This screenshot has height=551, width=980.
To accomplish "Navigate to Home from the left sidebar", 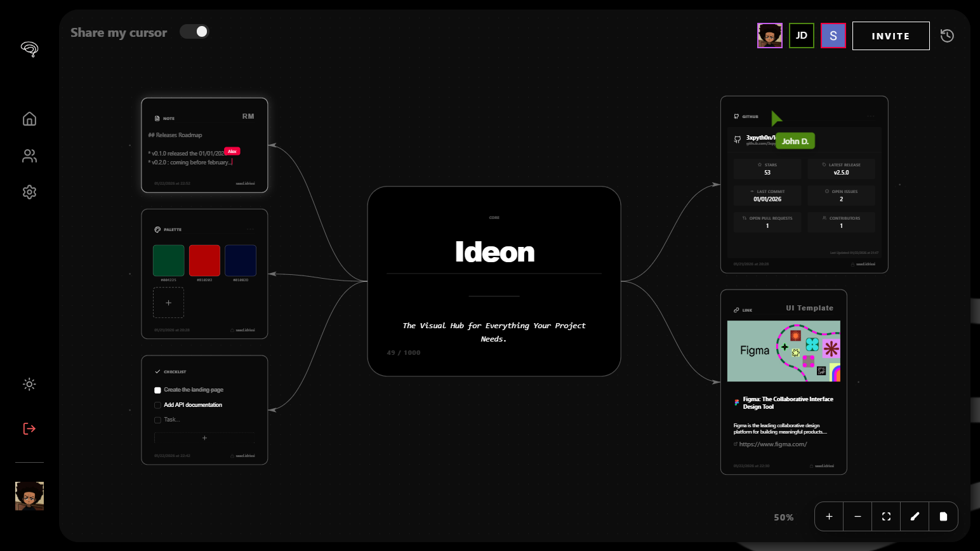I will pos(29,119).
